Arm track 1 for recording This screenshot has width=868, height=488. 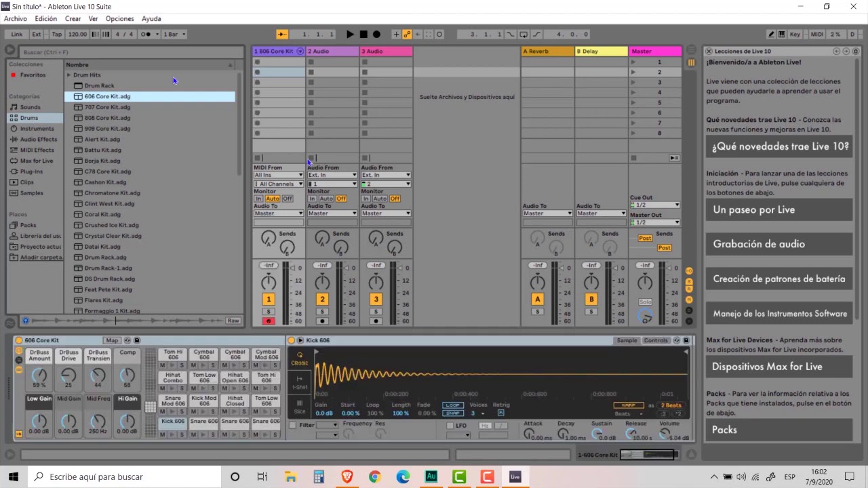tap(269, 321)
